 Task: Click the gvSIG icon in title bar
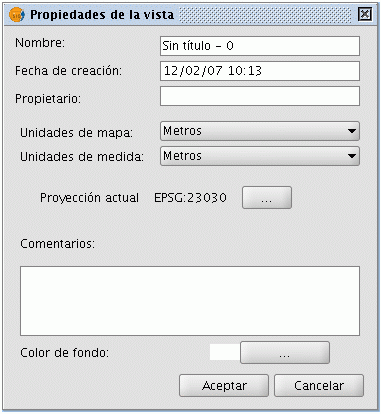pos(16,15)
